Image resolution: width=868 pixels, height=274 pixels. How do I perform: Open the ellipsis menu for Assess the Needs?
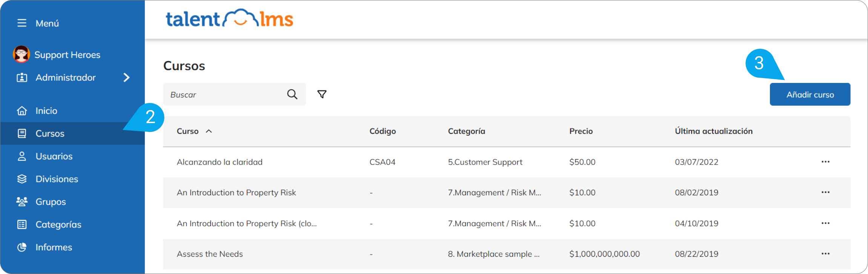825,254
